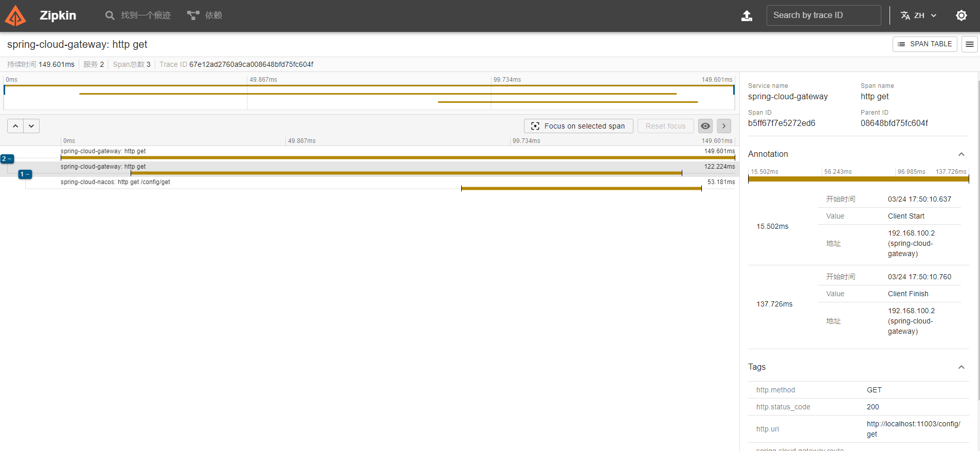Screen dimensions: 980x451
Task: Click the Search by trace ID field
Action: pyautogui.click(x=823, y=15)
